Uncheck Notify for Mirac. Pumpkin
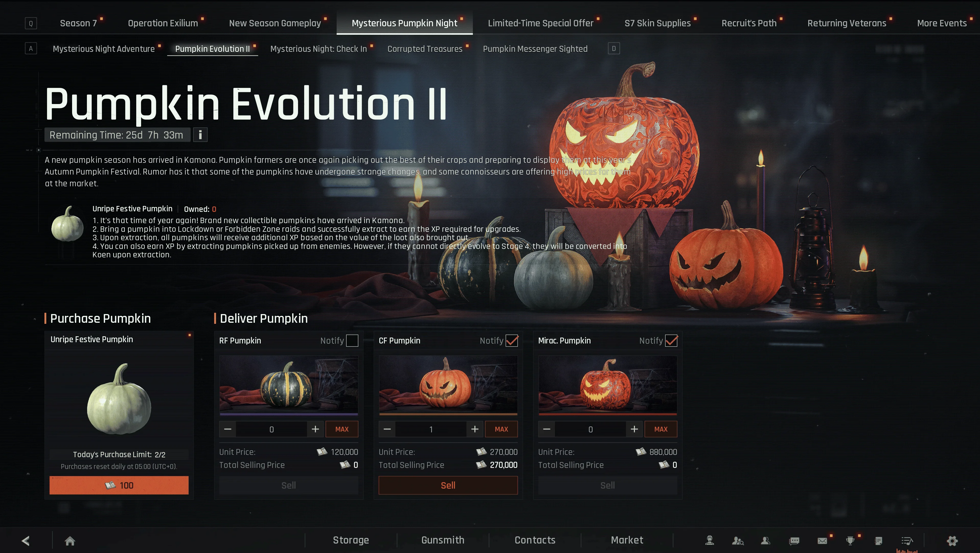Image resolution: width=980 pixels, height=553 pixels. [671, 340]
